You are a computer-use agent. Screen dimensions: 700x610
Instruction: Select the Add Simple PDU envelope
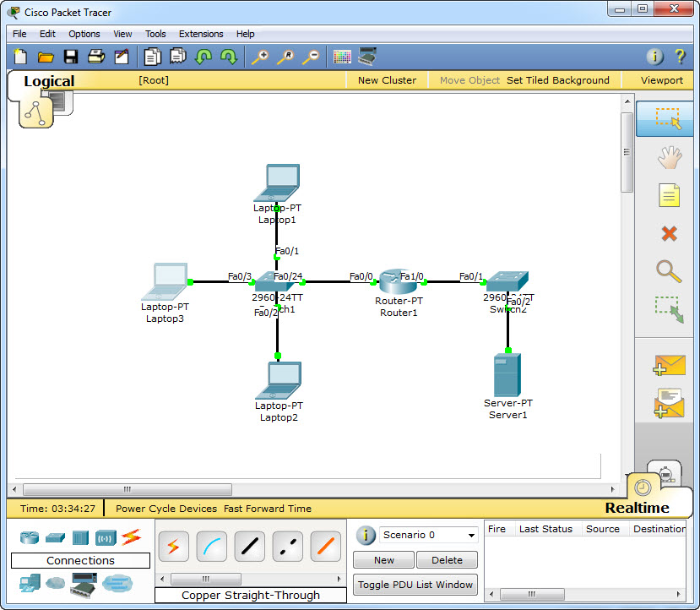pyautogui.click(x=670, y=365)
